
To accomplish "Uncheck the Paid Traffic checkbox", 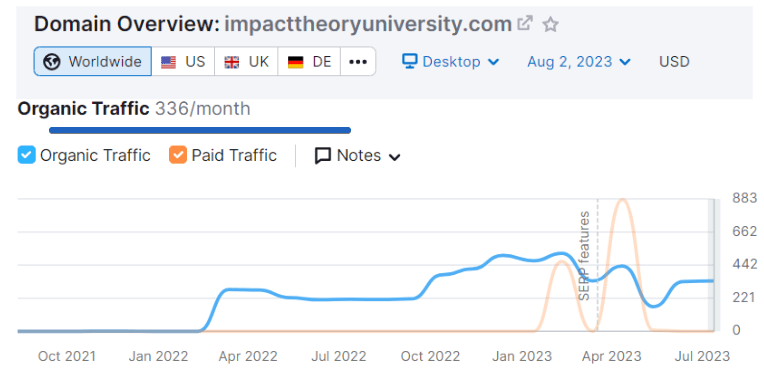I will click(x=178, y=155).
